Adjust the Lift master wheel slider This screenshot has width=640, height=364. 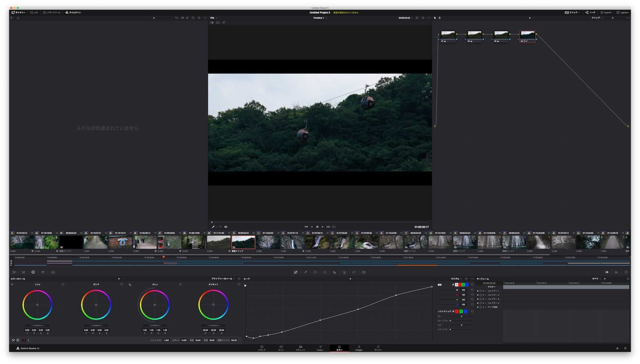coord(37,326)
